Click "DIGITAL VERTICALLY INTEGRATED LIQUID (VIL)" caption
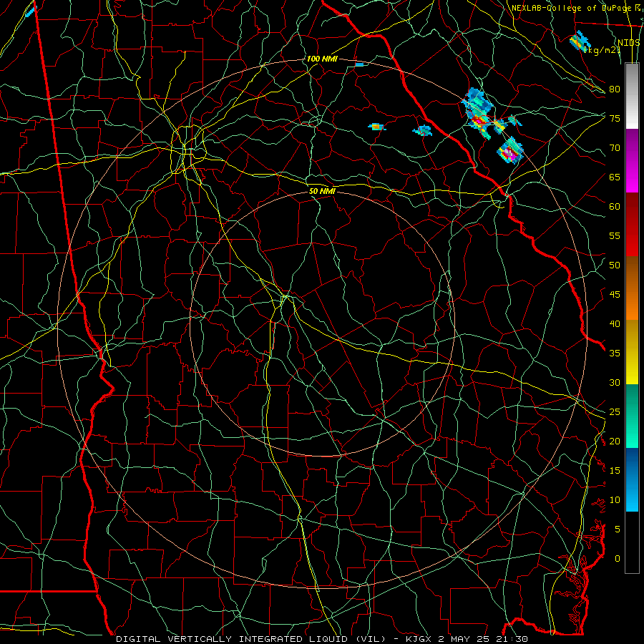The image size is (644, 644). 251,639
